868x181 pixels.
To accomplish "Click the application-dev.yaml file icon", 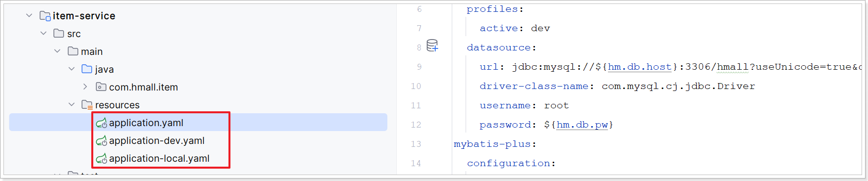I will click(102, 141).
